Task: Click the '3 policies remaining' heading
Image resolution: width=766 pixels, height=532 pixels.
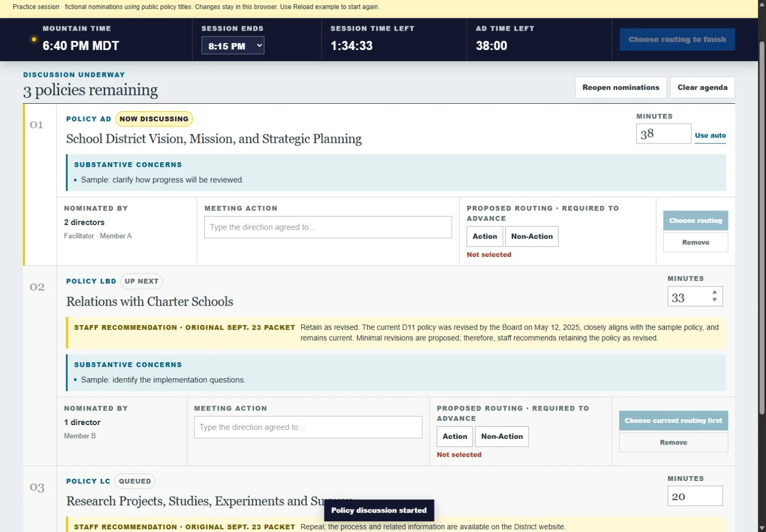Action: [90, 90]
